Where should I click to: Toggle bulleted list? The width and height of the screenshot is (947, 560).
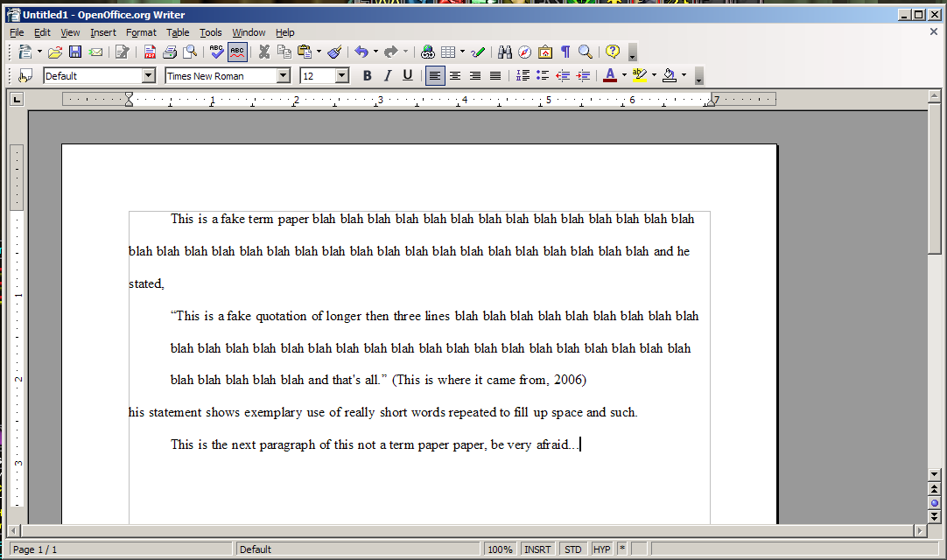pos(543,76)
